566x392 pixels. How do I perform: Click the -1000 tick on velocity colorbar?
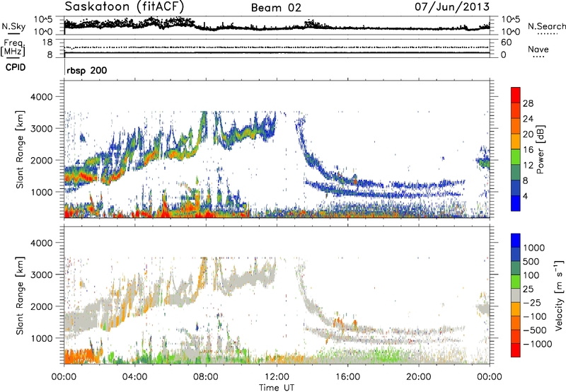point(538,344)
